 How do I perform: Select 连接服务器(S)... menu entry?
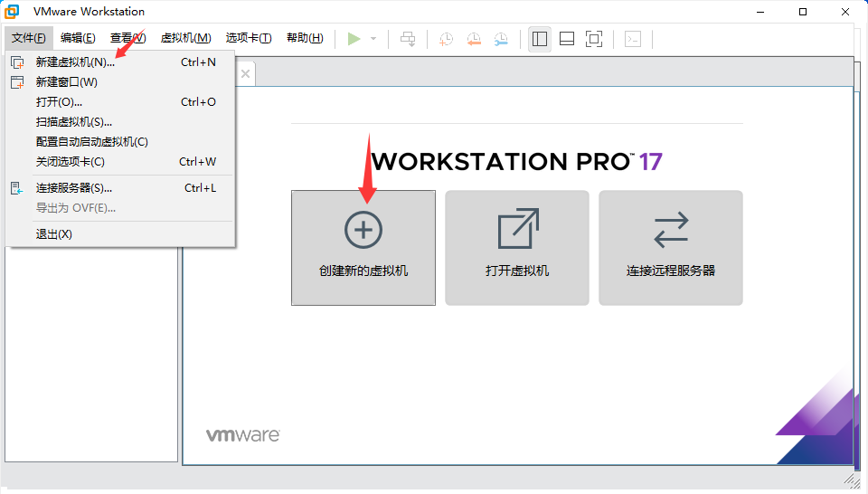(x=119, y=188)
